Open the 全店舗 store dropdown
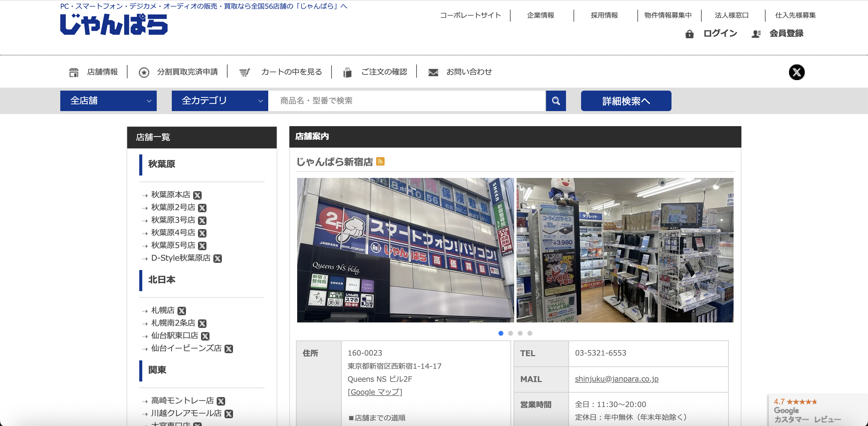The width and height of the screenshot is (868, 426). tap(108, 101)
